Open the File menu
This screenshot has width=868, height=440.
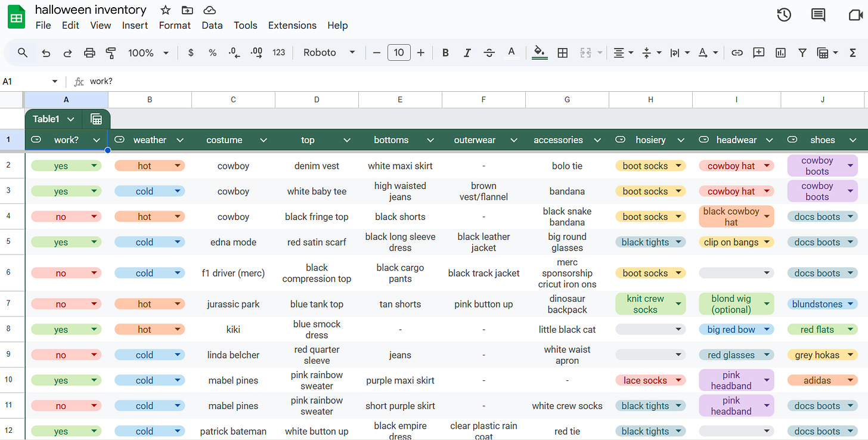click(x=43, y=25)
